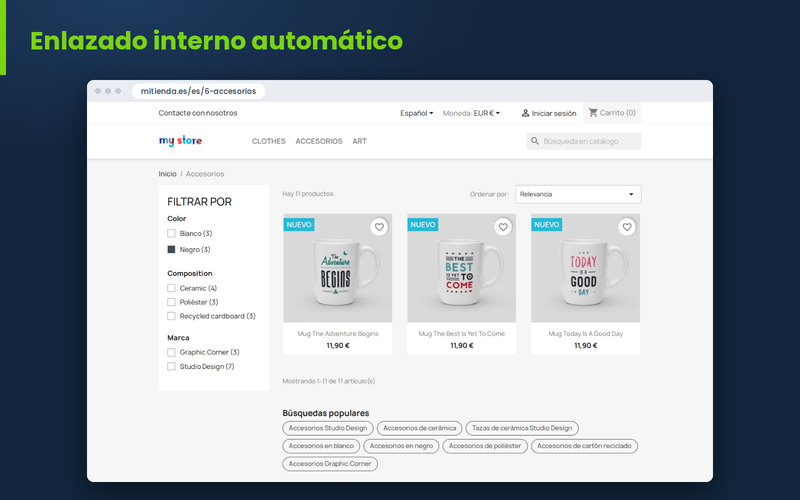Select the Accesorios de poliéster tag

coord(485,446)
